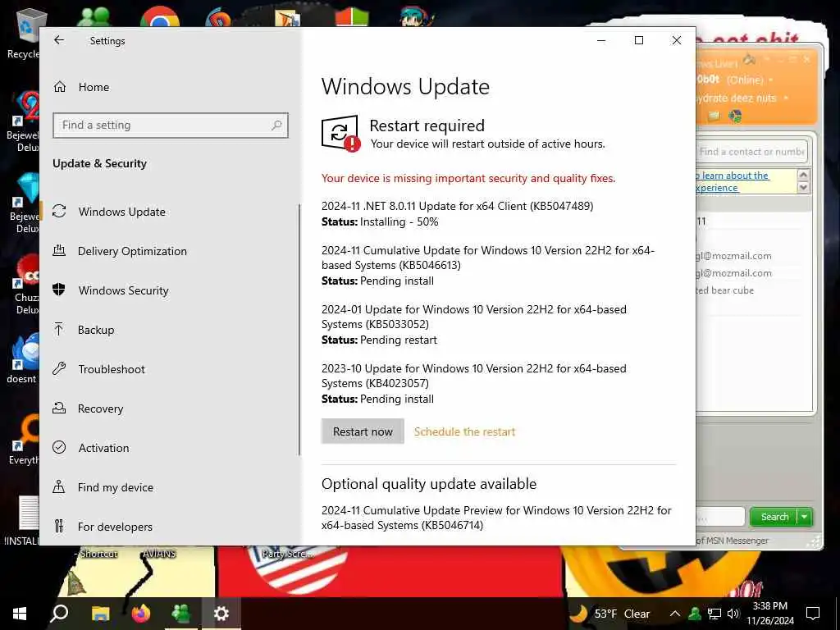
Task: Open Search dropdown arrow in MSN Messenger
Action: coord(806,517)
